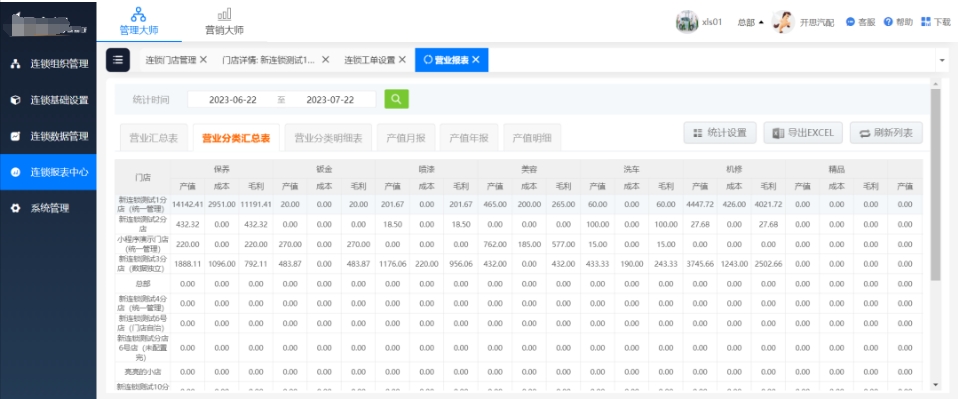Select the 营业分类明细表 report tab
This screenshot has width=958, height=399.
[328, 138]
